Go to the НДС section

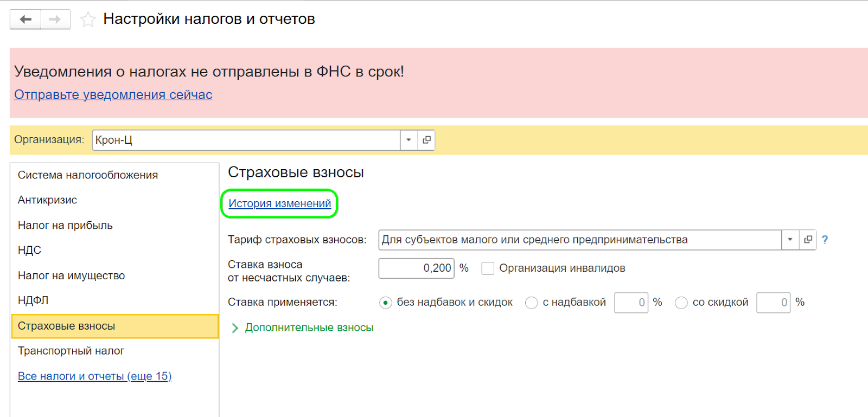tap(115, 251)
